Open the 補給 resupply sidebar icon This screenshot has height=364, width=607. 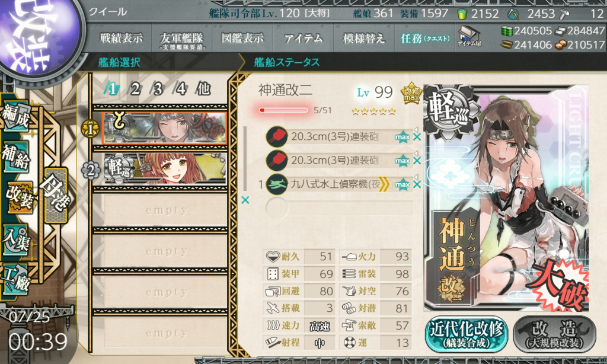click(15, 157)
